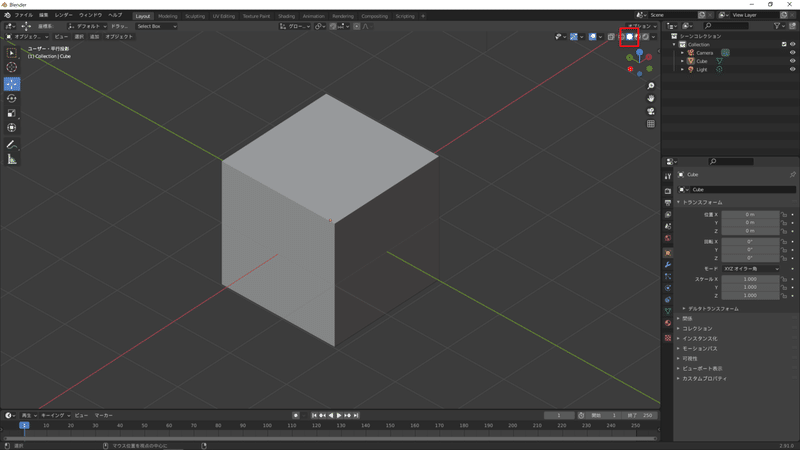Image resolution: width=800 pixels, height=450 pixels.
Task: Toggle the location X lock icon
Action: tap(784, 215)
